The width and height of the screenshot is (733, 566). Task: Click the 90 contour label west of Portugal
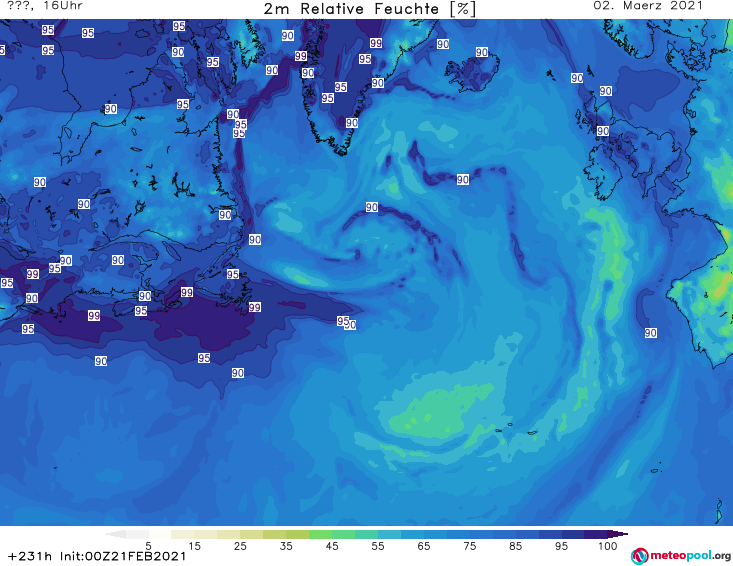(x=651, y=333)
